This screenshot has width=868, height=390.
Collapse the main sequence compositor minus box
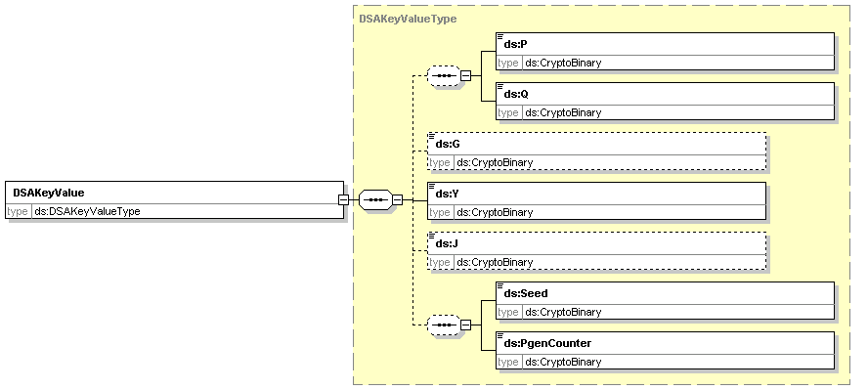click(398, 199)
